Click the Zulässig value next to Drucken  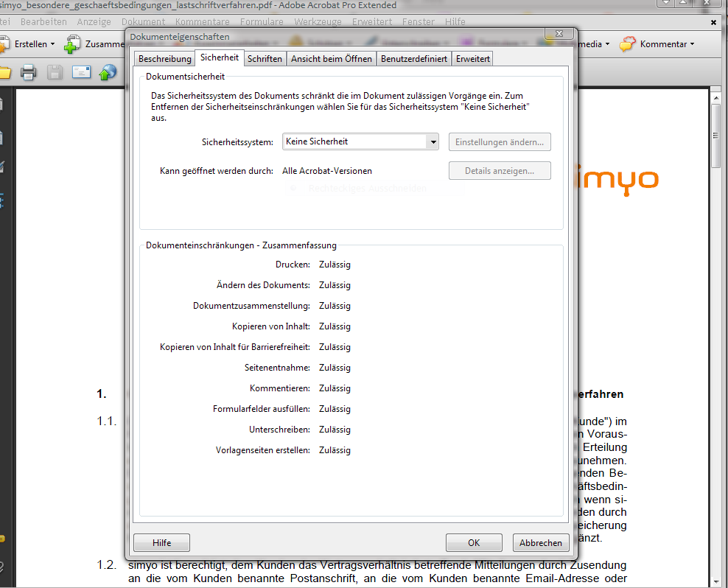(335, 265)
